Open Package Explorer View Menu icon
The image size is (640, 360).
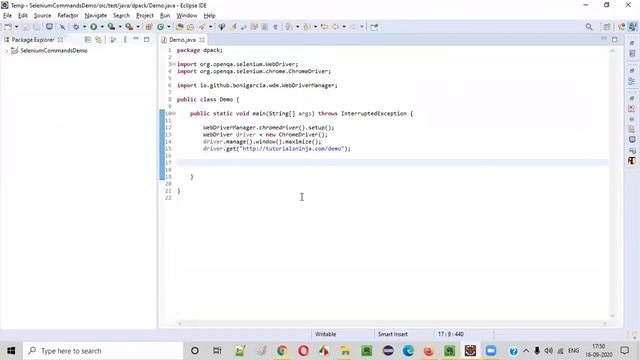[125, 40]
